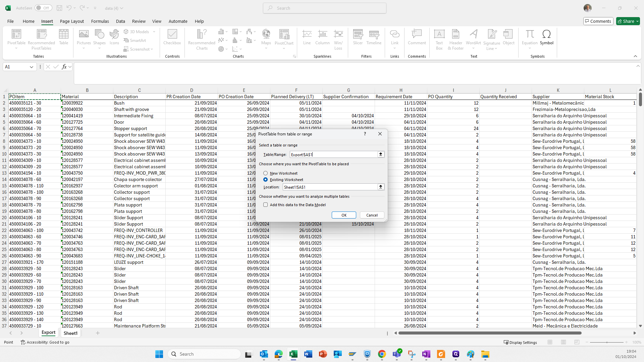
Task: Insert a Timeline filter
Action: [x=374, y=37]
